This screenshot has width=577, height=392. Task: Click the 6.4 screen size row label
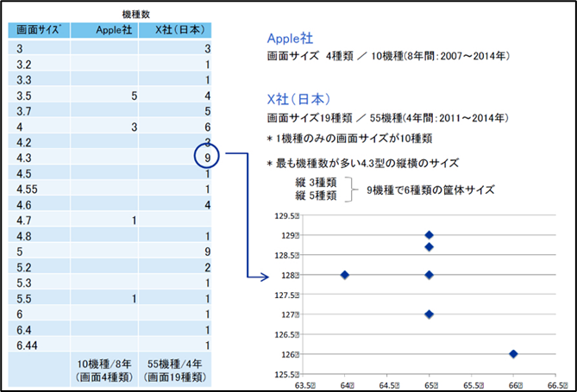click(24, 330)
